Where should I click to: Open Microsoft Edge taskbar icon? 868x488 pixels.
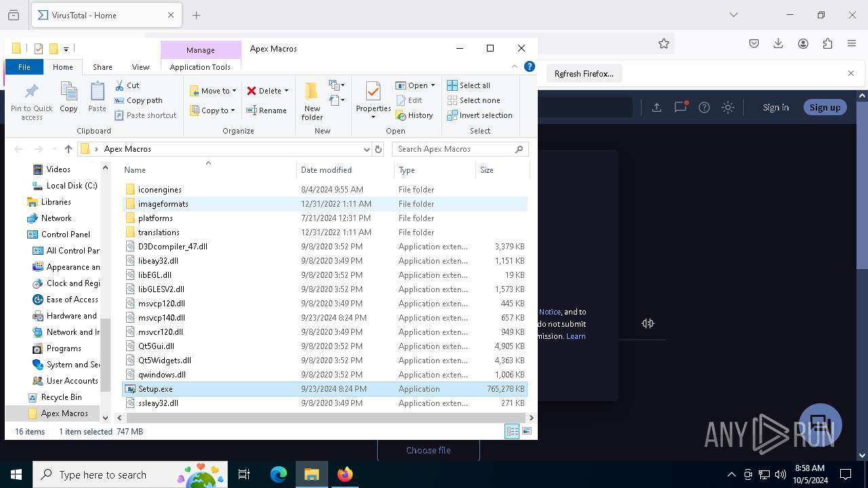click(279, 474)
